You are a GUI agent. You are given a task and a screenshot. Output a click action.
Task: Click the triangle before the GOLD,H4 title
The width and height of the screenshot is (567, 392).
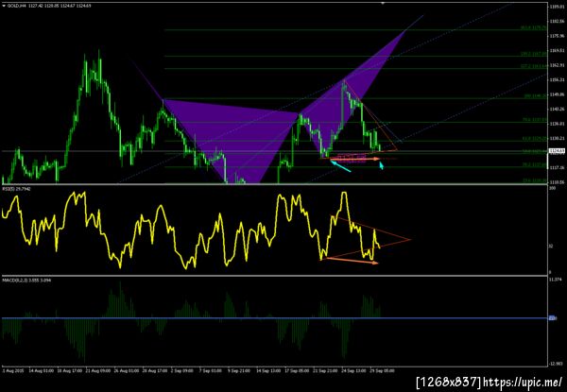tap(4, 6)
